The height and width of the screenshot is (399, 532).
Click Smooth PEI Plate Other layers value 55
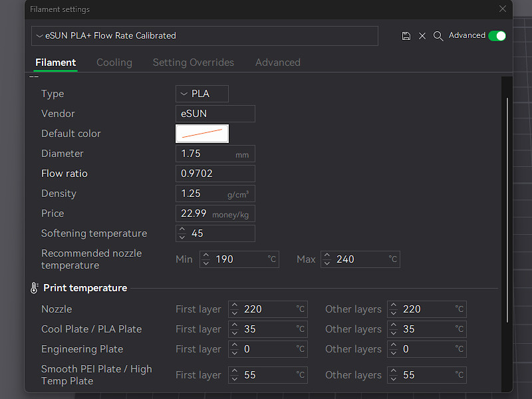pyautogui.click(x=408, y=375)
